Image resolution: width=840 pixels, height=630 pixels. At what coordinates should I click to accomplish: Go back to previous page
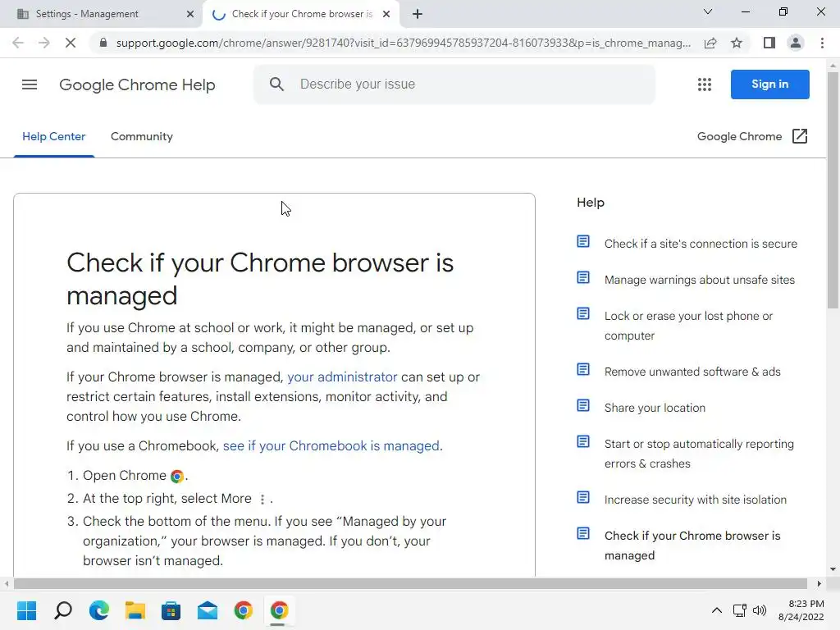click(x=18, y=43)
